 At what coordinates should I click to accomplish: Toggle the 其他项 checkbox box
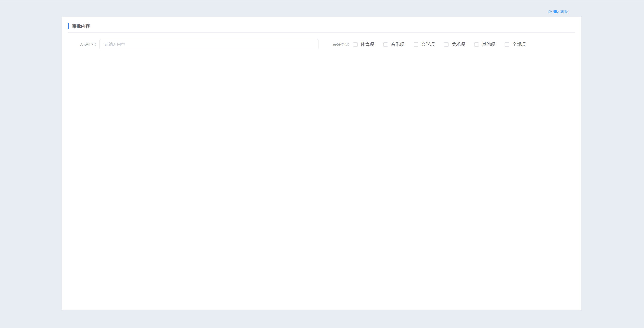pos(477,45)
